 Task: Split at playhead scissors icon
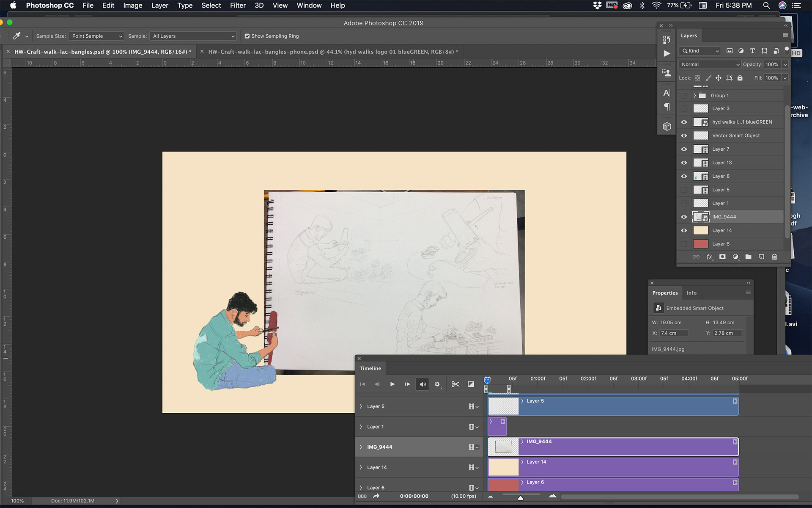[455, 384]
